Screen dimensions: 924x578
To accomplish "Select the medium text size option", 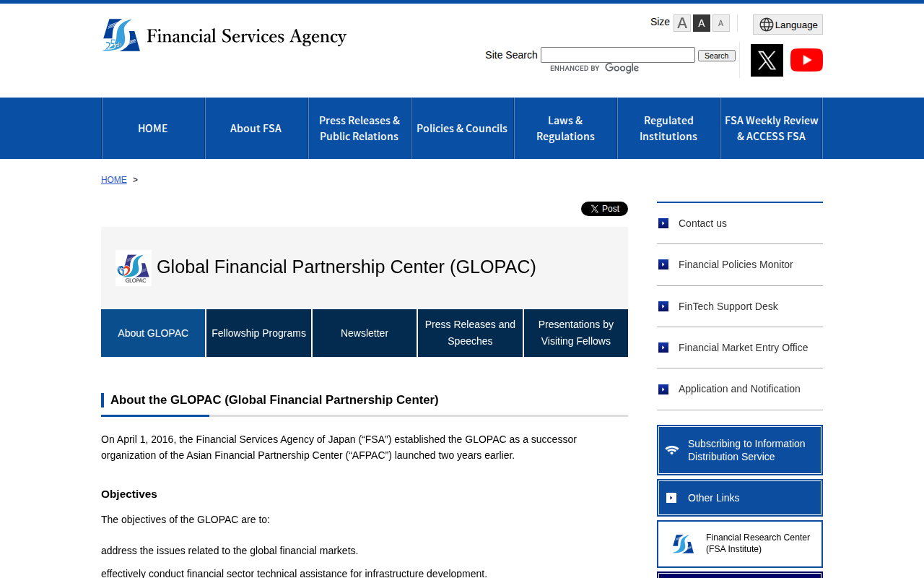I will point(702,23).
